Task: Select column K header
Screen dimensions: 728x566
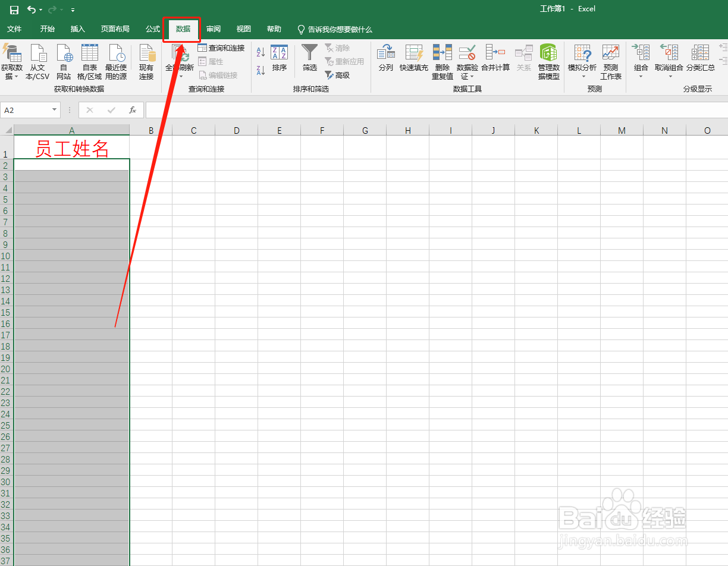Action: tap(536, 130)
